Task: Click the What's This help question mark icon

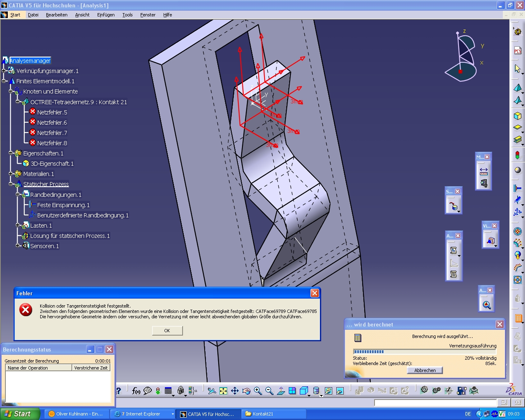Action: coord(119,391)
